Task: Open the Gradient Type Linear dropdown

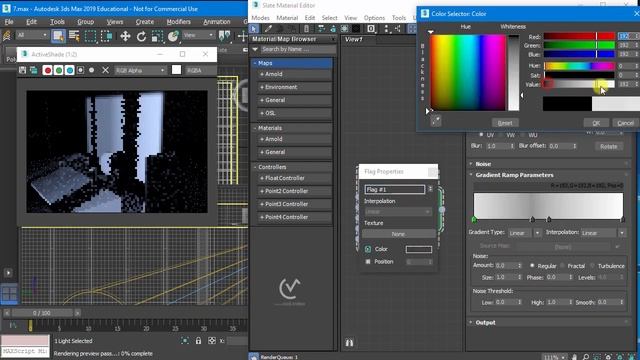Action: (524, 233)
